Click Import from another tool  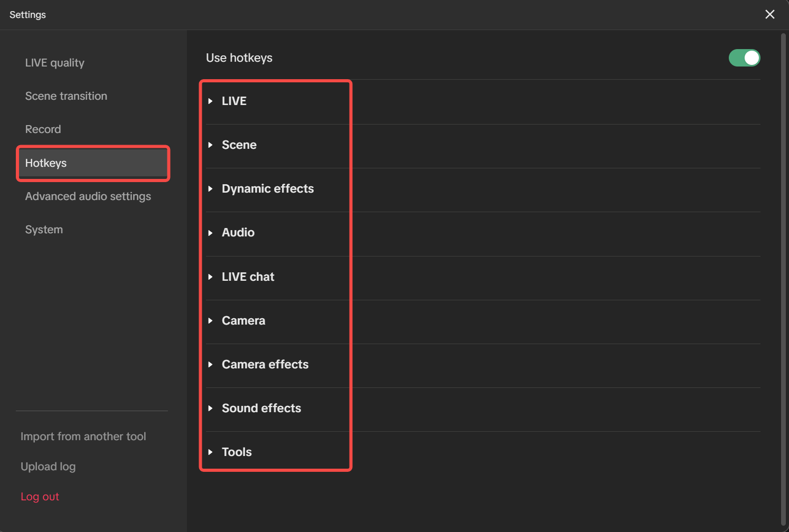pos(83,436)
